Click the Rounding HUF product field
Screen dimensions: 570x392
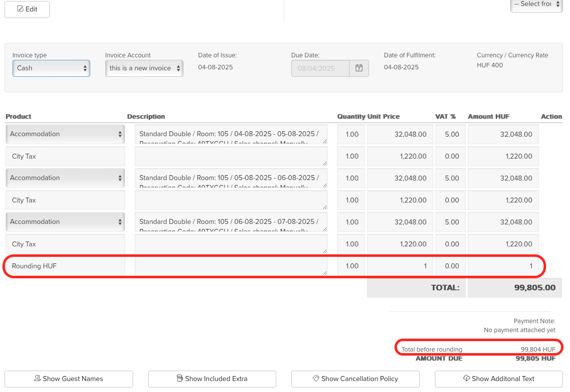coord(65,266)
